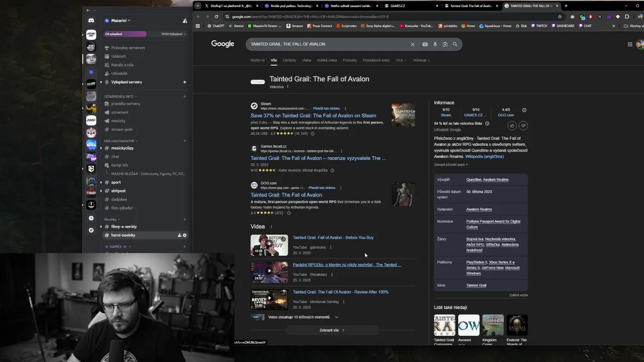Open more options for Games.tiscali.cz result
This screenshot has height=362, width=644.
tap(342, 151)
